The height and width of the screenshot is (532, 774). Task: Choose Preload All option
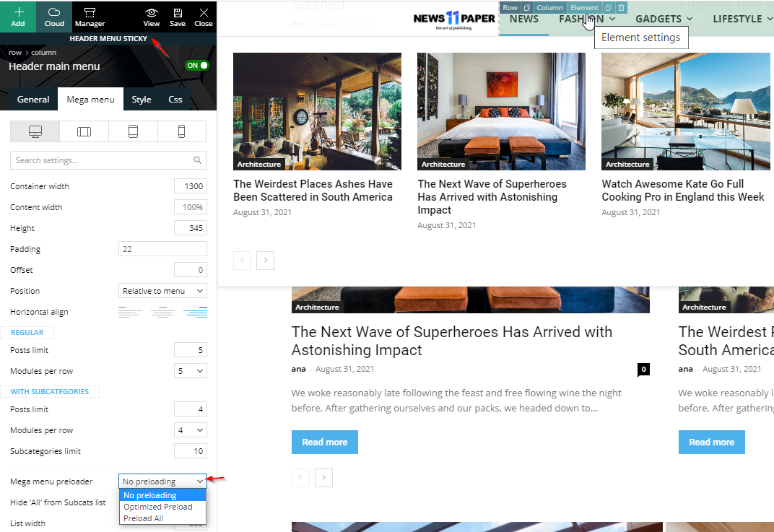(x=162, y=518)
